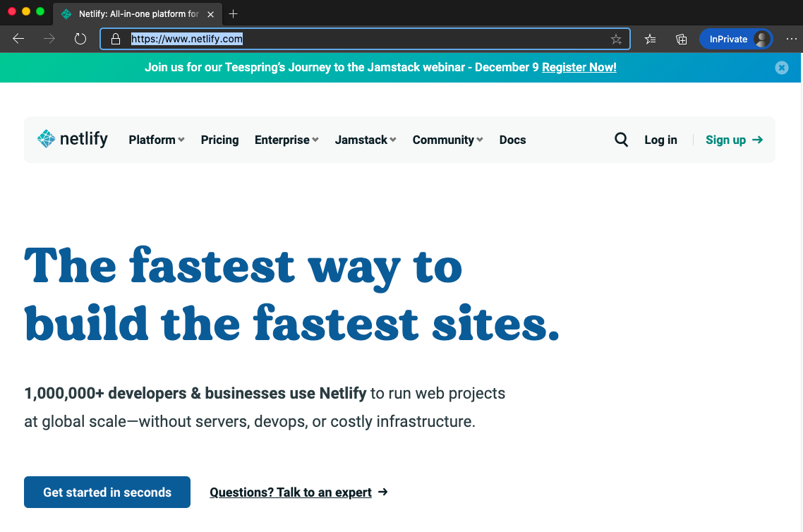Viewport: 803px width, 532px height.
Task: Open browser Settings and more menu
Action: coord(792,39)
